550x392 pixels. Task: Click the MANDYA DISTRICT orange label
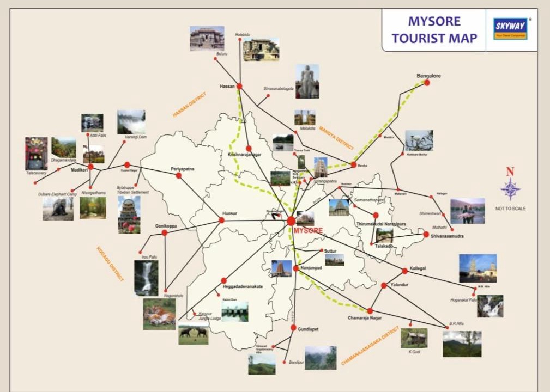(336, 138)
